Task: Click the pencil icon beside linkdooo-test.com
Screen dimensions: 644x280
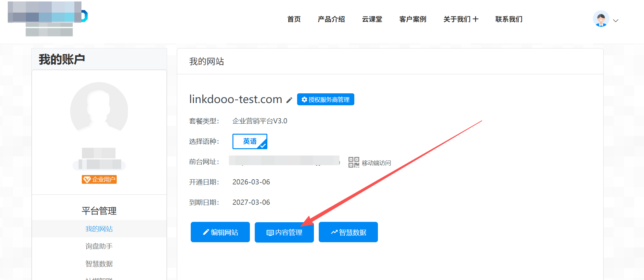Action: (x=289, y=100)
